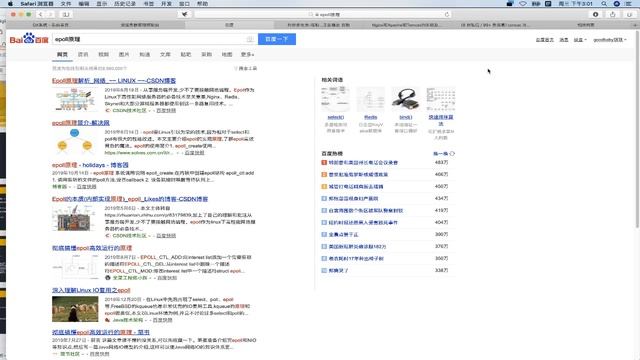
Task: Switch to the 百度 tab in Safari's tab bar
Action: pyautogui.click(x=230, y=25)
